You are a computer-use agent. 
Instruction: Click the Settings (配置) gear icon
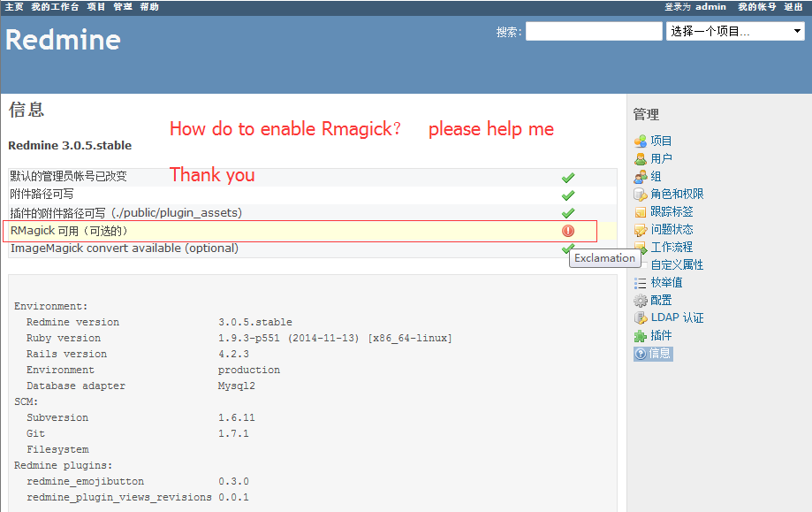[641, 301]
